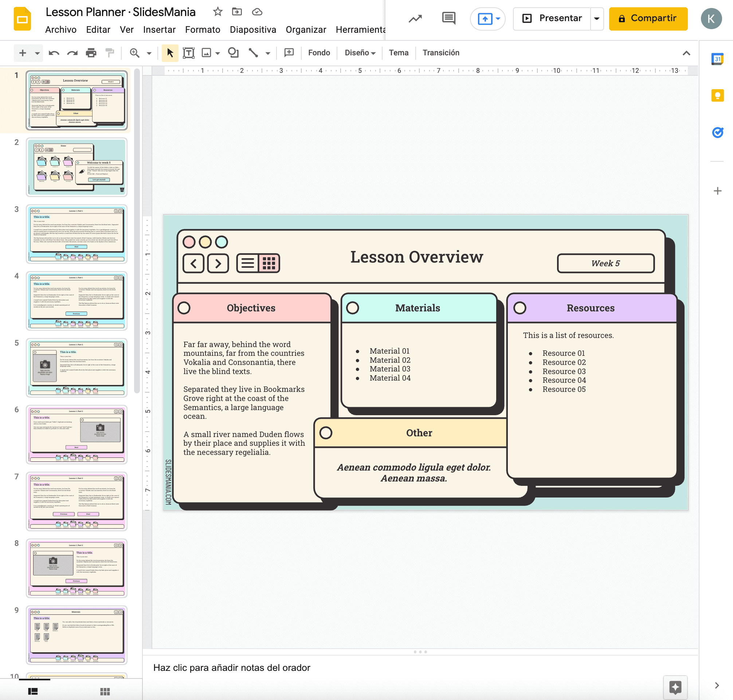Select the text box tool

188,52
